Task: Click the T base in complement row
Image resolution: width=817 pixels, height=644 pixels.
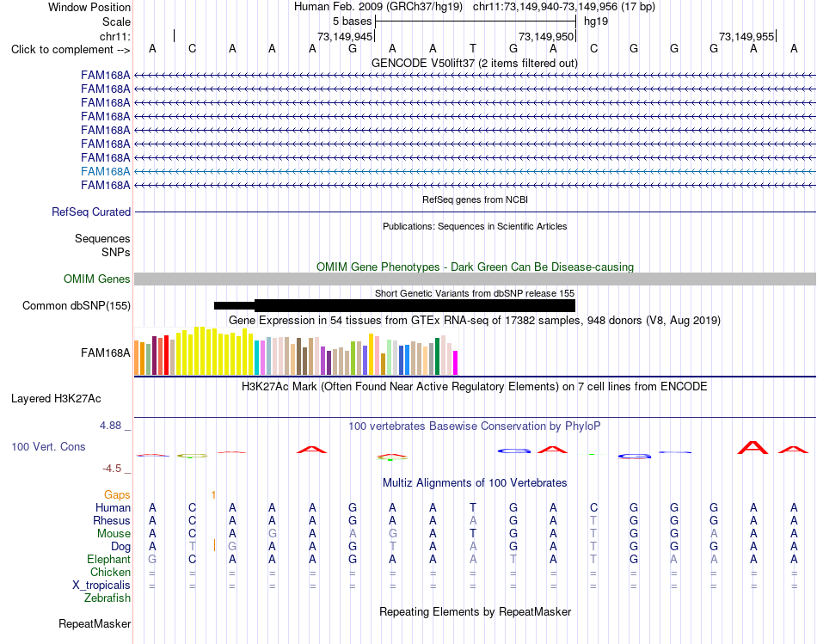Action: point(473,48)
